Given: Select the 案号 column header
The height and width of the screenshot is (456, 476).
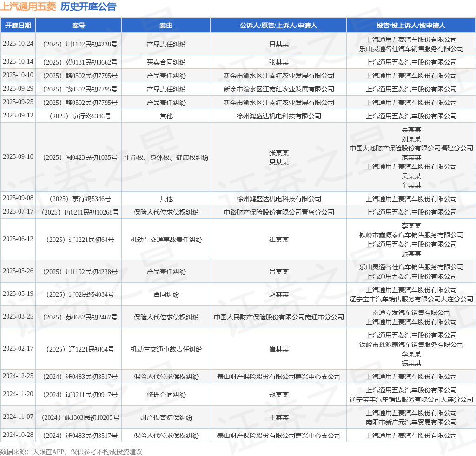Looking at the screenshot, I should [x=78, y=26].
